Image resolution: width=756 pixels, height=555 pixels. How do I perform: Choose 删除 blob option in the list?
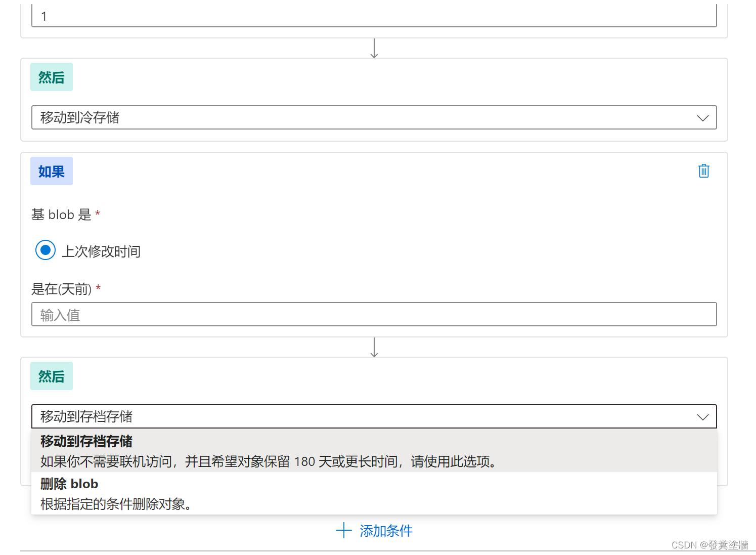pyautogui.click(x=374, y=494)
